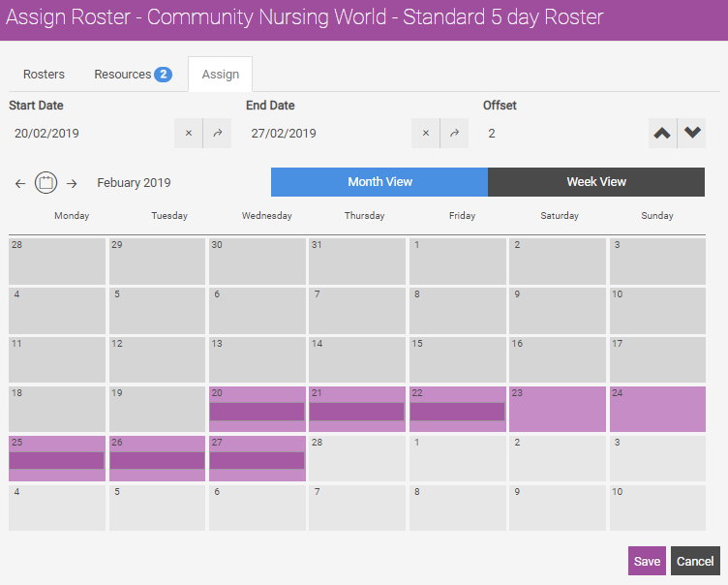The width and height of the screenshot is (728, 585).
Task: Click the Start Date jump arrow icon
Action: (x=217, y=134)
